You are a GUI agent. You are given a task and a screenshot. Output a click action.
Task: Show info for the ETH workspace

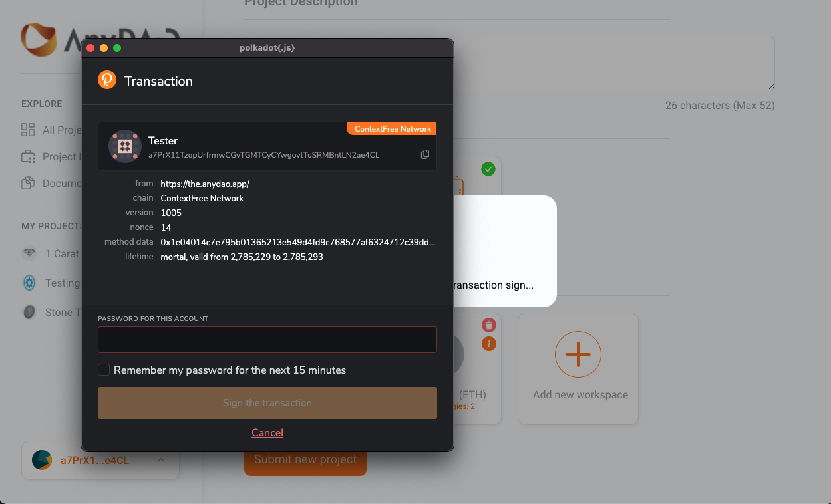coord(489,344)
